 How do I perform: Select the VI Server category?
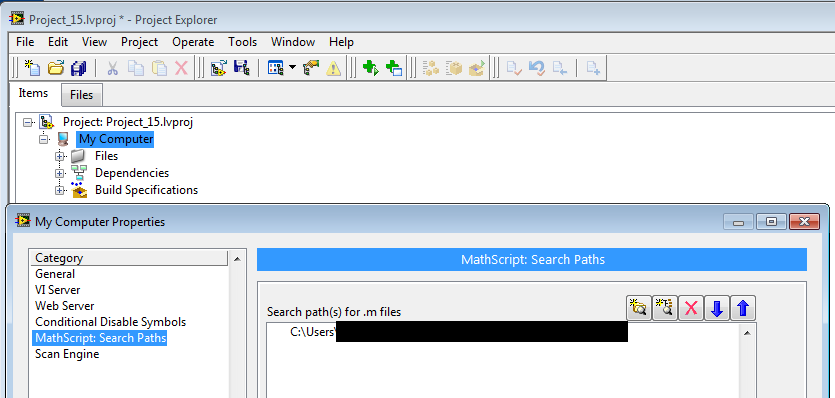(58, 290)
